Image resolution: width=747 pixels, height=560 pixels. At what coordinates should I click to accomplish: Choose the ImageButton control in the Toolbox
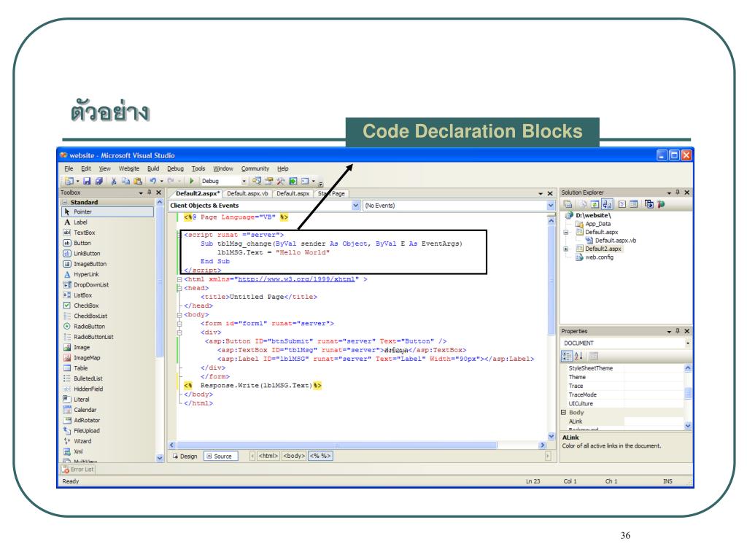coord(90,264)
